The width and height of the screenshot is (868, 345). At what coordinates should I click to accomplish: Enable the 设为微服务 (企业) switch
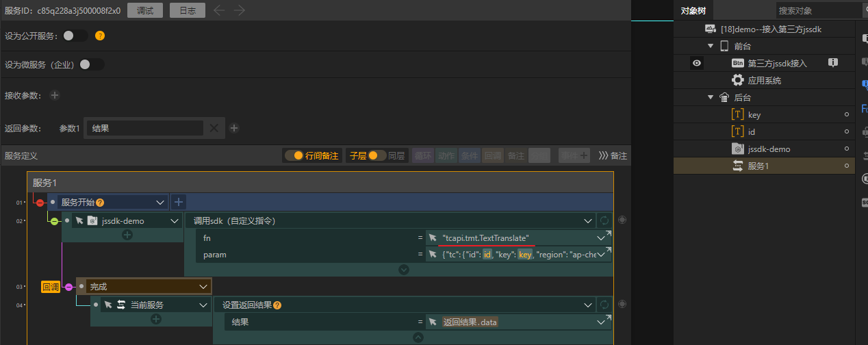[x=92, y=64]
